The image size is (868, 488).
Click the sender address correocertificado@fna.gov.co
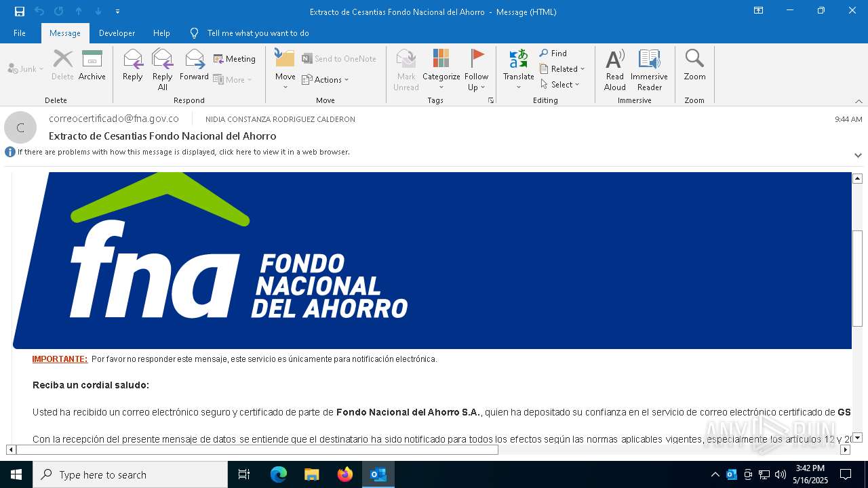click(x=114, y=119)
